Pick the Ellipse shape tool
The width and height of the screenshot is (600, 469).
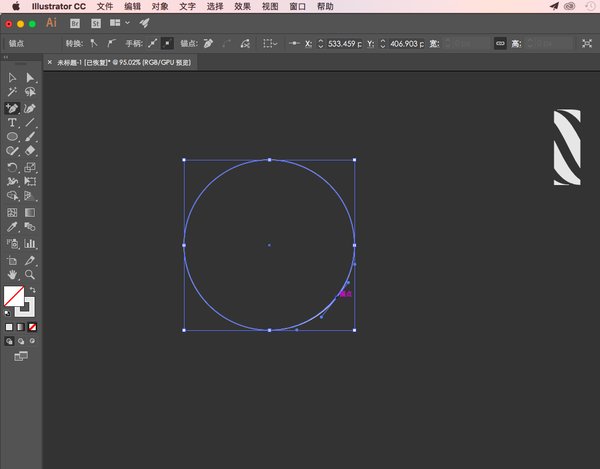[x=12, y=137]
